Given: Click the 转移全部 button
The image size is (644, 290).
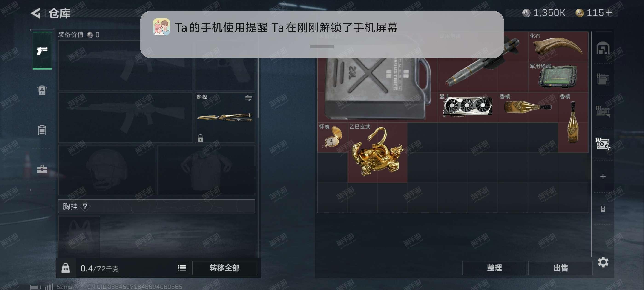Looking at the screenshot, I should coord(224,268).
